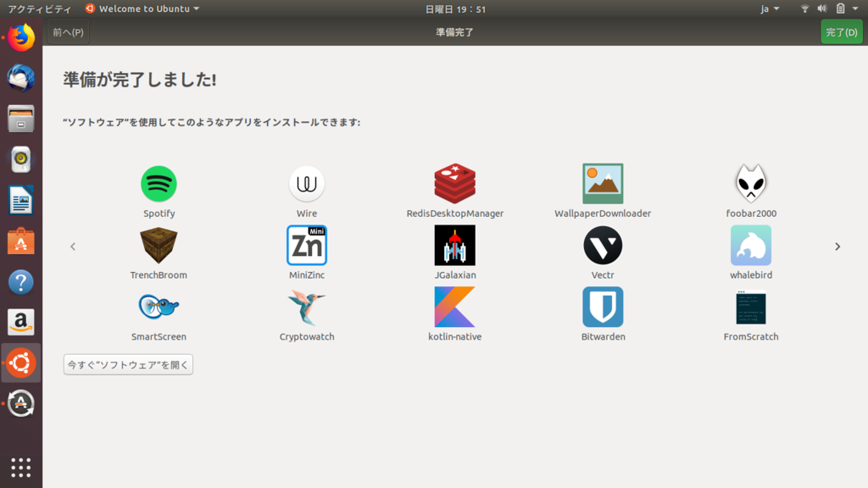
Task: Click the RedisDesktopManager label text
Action: (454, 213)
